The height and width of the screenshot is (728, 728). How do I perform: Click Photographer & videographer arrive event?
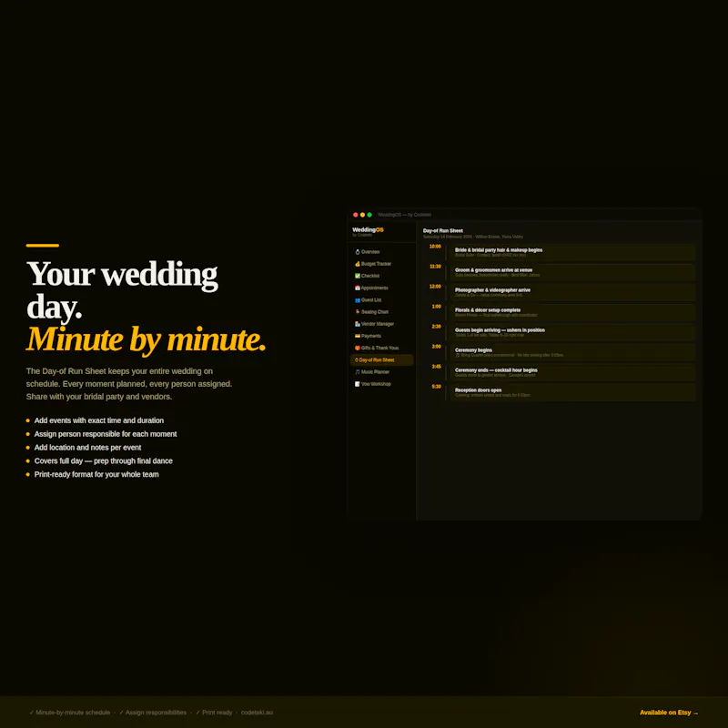[x=572, y=292]
